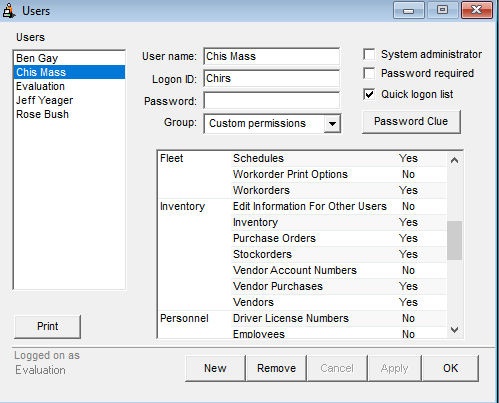Enable the System administrator checkbox
This screenshot has width=499, height=403.
369,54
